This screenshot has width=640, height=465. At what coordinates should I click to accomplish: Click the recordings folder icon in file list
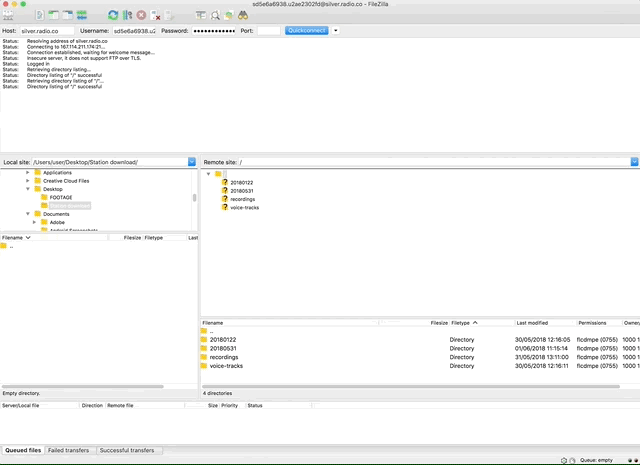coord(204,357)
